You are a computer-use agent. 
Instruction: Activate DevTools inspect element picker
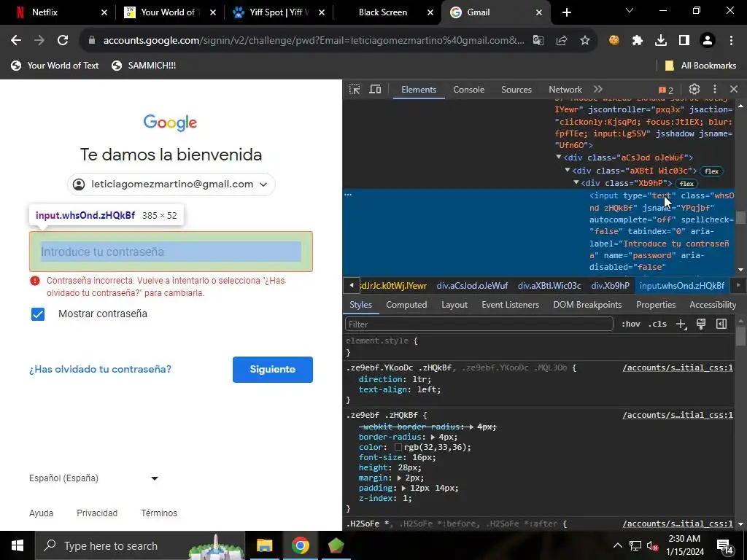click(355, 89)
